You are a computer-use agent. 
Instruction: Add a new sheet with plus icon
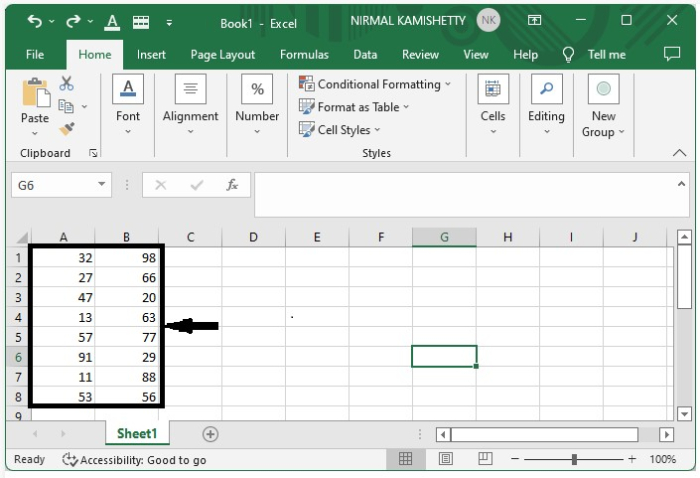point(210,434)
